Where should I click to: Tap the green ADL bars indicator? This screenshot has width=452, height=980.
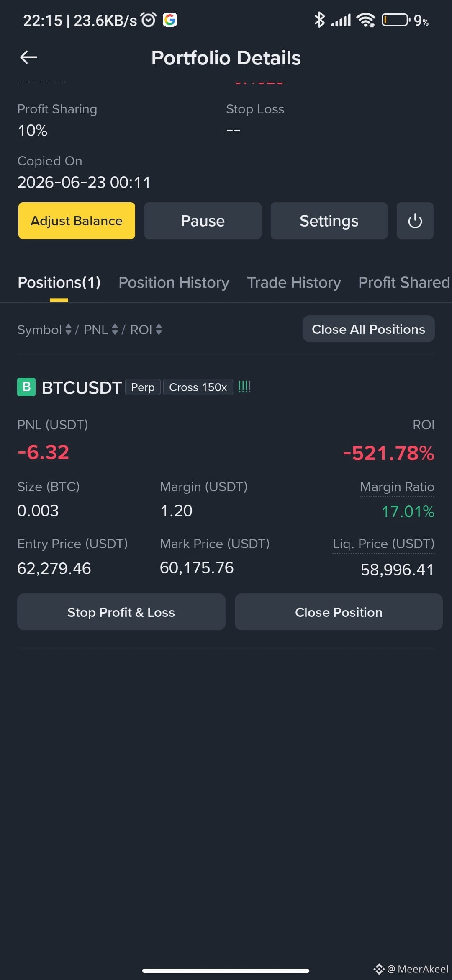coord(244,387)
